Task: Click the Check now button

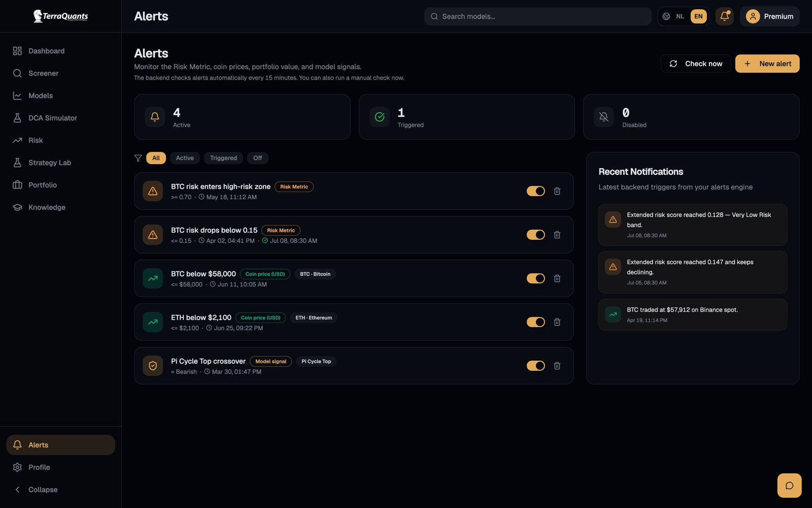Action: click(696, 63)
